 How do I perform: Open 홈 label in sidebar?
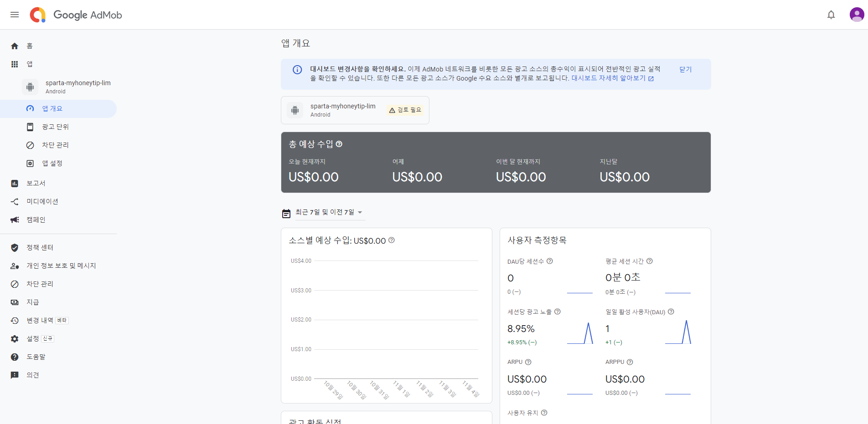[30, 46]
